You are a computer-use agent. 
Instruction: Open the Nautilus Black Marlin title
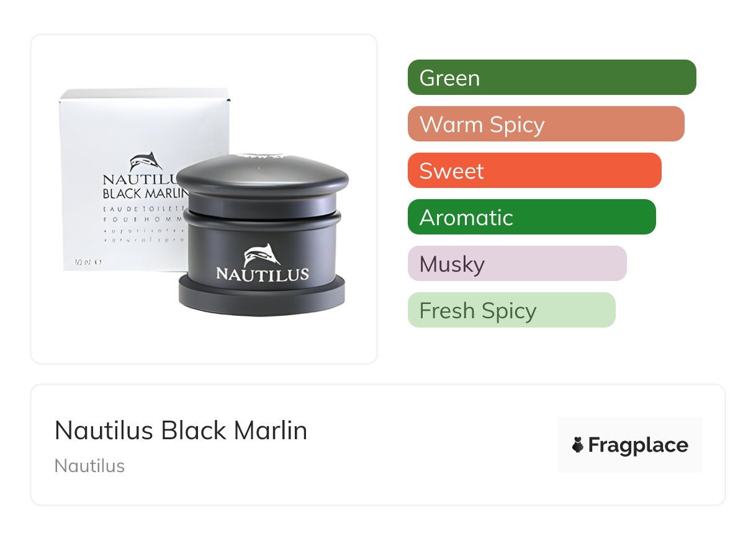coord(181,430)
